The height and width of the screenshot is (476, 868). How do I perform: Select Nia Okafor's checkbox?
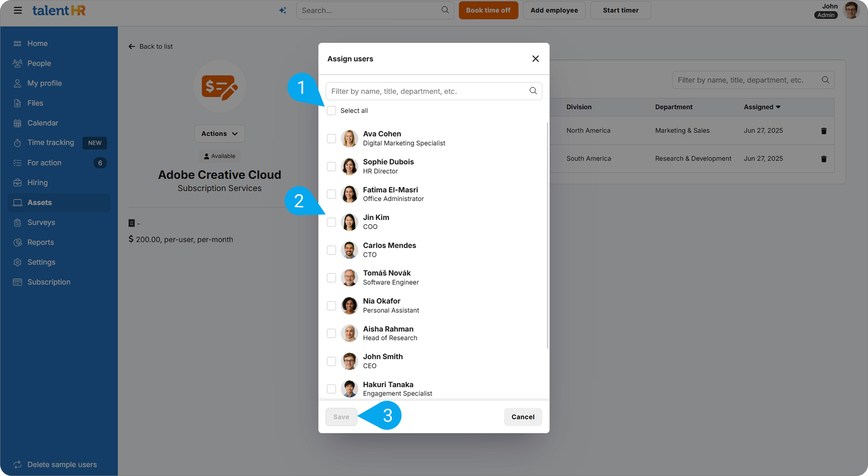click(331, 306)
